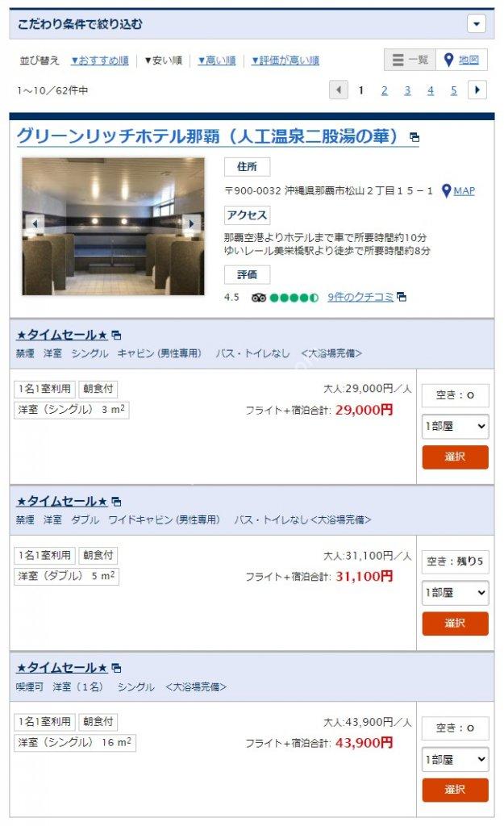
Task: Open 9件のクチコミ reviews link
Action: tap(360, 297)
